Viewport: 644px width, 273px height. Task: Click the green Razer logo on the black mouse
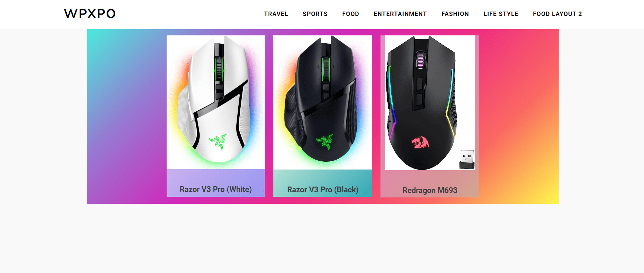click(x=325, y=142)
